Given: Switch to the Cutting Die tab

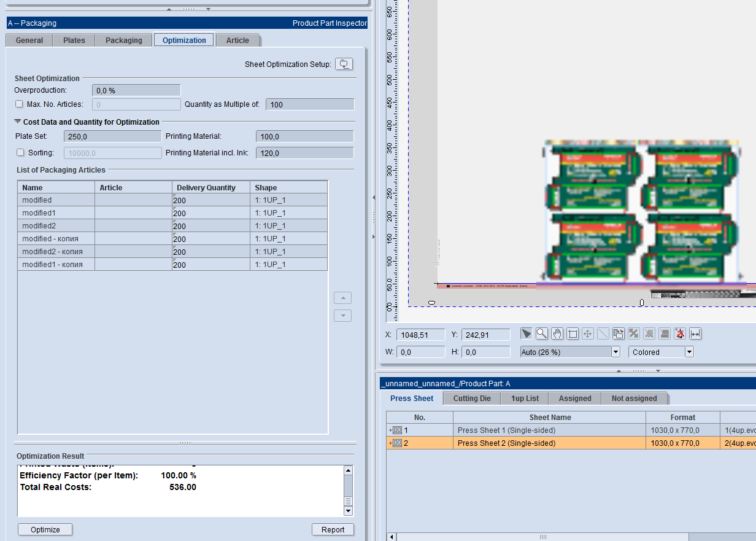Looking at the screenshot, I should click(x=472, y=398).
